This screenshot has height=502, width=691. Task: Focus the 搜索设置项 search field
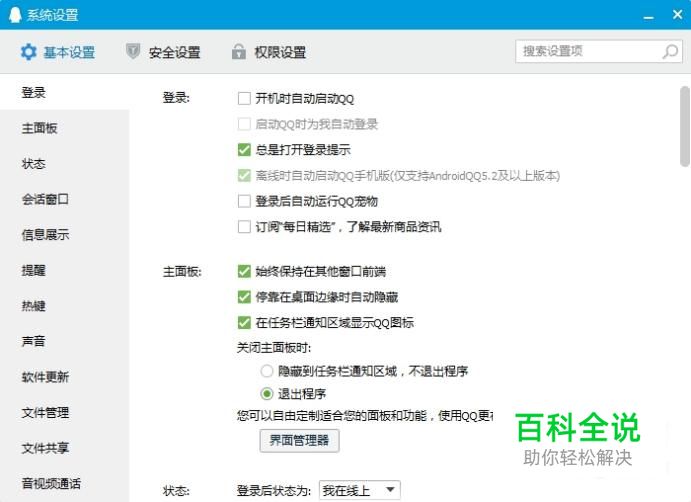point(599,52)
